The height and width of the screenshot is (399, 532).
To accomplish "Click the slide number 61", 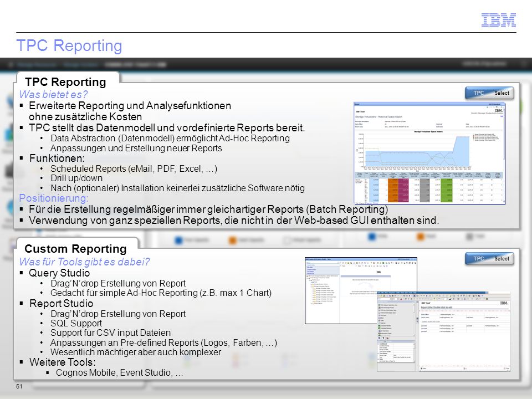I will tap(19, 386).
